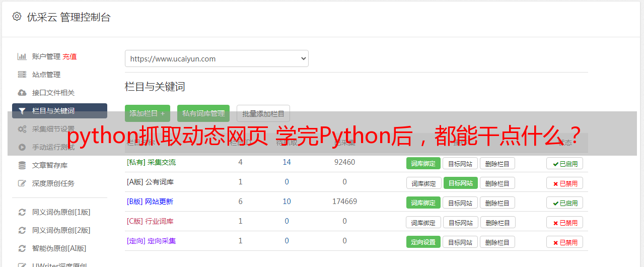This screenshot has height=267, width=644.
Task: Click the stack icon for 文章暂存库
Action: [22, 165]
